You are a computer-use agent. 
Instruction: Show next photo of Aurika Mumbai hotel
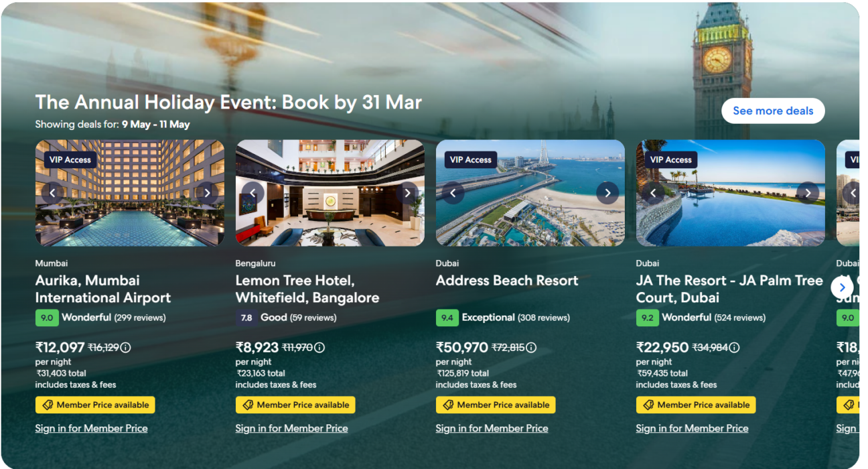208,193
